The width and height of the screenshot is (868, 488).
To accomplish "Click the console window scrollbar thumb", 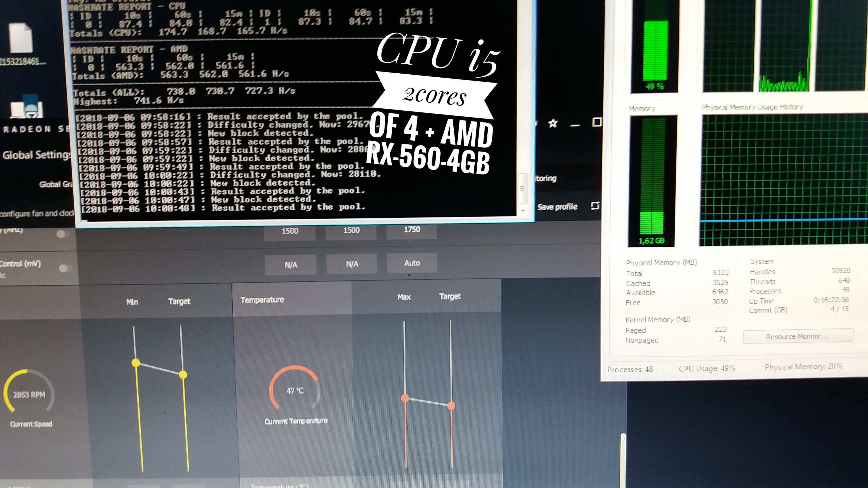I will click(522, 189).
